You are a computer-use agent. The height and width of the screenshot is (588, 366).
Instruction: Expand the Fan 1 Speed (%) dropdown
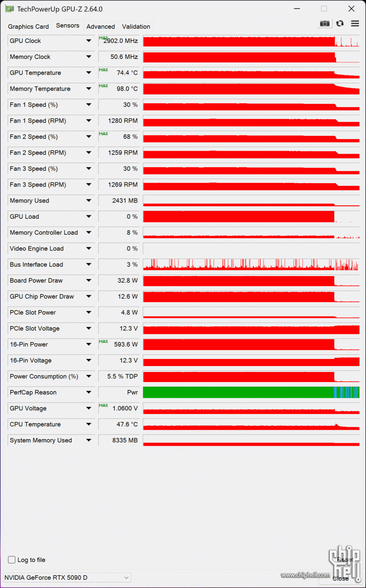pyautogui.click(x=89, y=105)
